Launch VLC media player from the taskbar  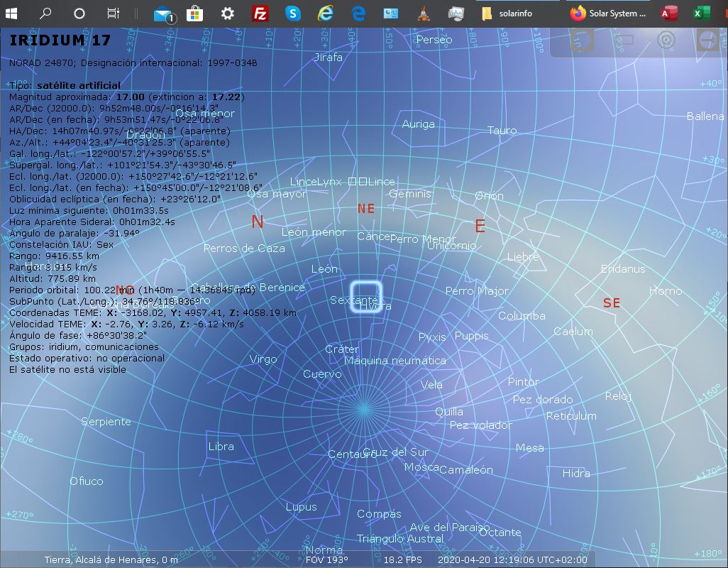pyautogui.click(x=424, y=13)
